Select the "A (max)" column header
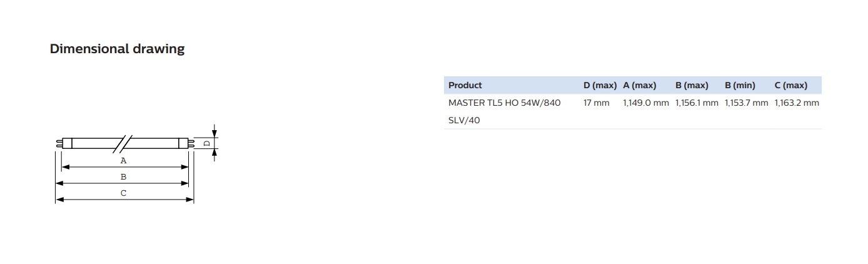Image resolution: width=868 pixels, height=264 pixels. click(639, 86)
